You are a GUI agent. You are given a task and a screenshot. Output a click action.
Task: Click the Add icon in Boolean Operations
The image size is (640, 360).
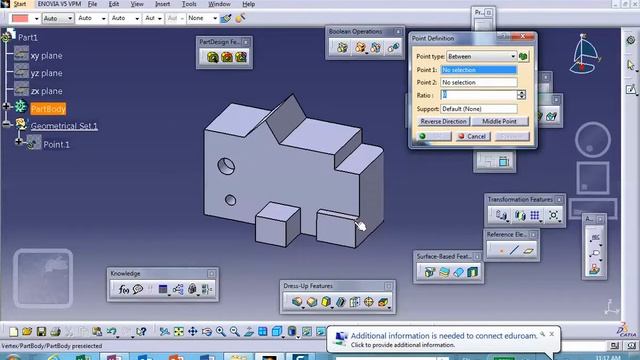tap(360, 47)
